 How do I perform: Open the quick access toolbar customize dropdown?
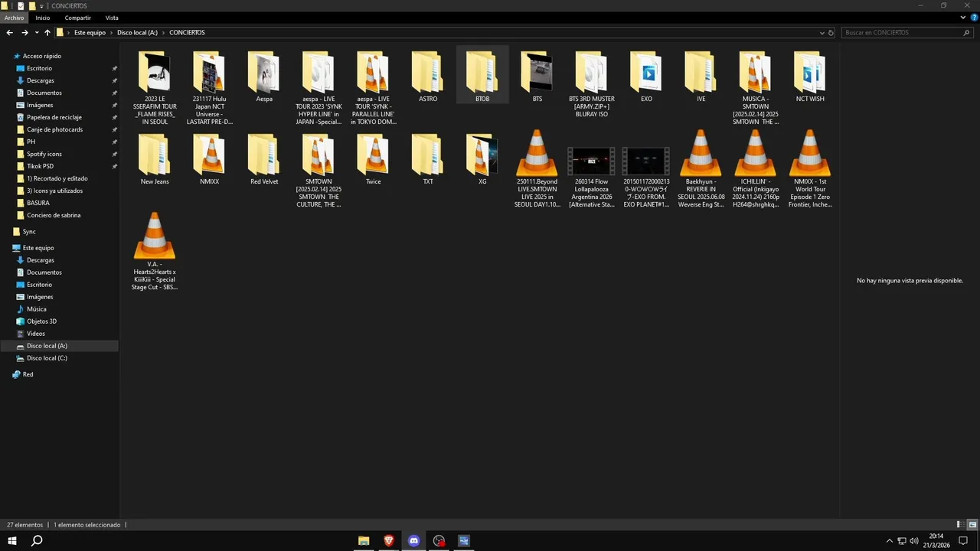[42, 6]
